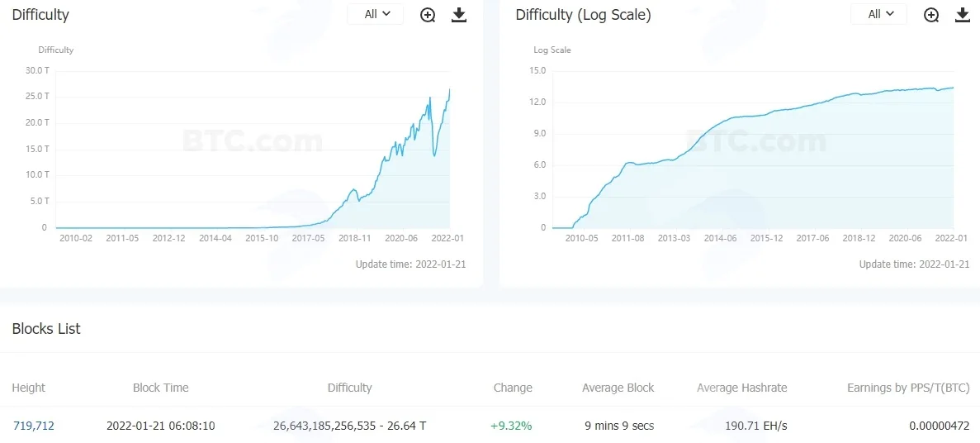This screenshot has width=980, height=443.
Task: Click the Change column header
Action: tap(513, 388)
